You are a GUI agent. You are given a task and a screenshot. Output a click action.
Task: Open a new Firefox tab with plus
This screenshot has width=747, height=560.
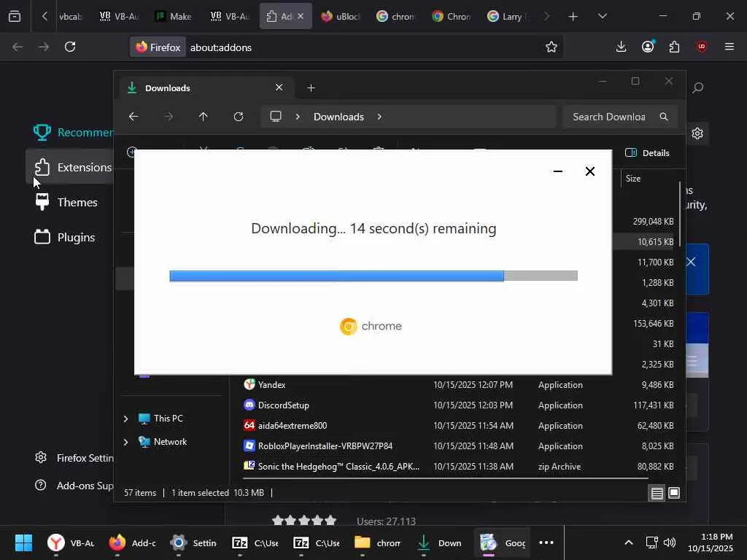coord(573,17)
